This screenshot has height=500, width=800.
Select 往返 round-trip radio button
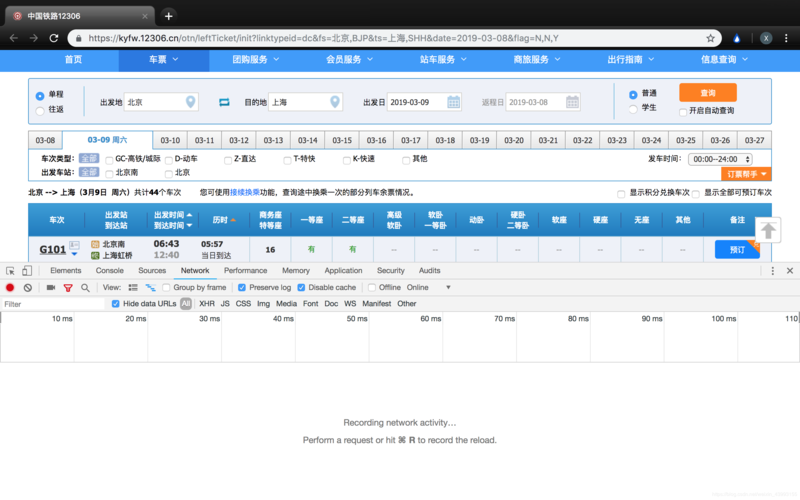click(x=40, y=111)
